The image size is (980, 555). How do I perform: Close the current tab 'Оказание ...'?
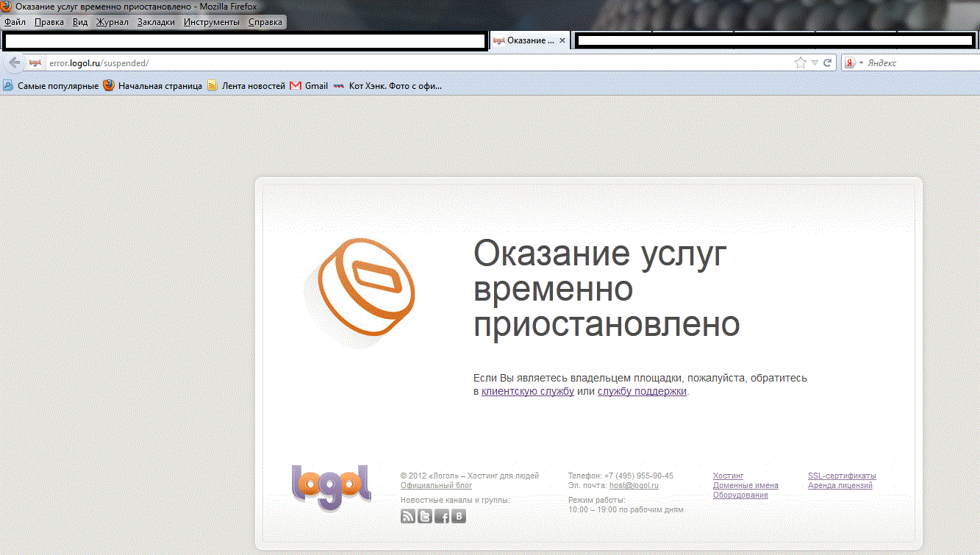562,41
